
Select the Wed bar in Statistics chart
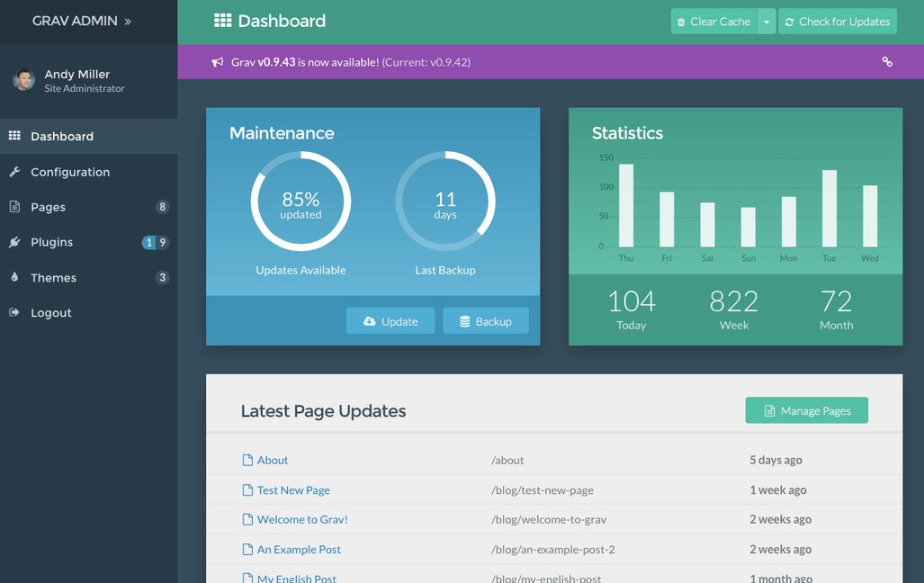point(868,216)
